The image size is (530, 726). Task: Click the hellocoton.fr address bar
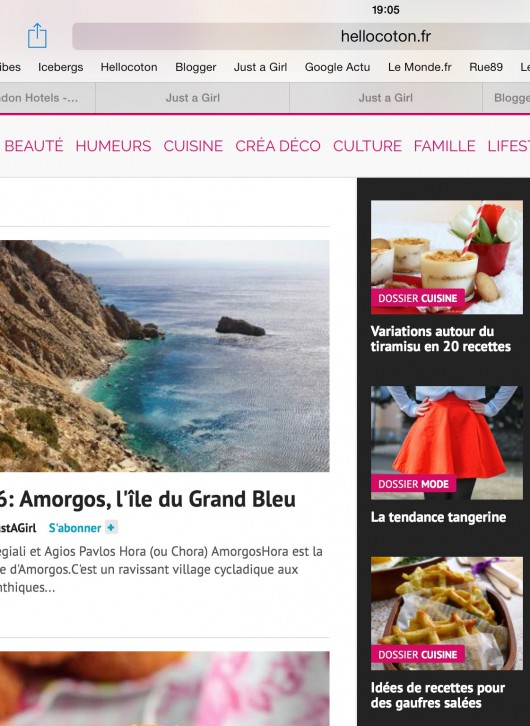301,36
